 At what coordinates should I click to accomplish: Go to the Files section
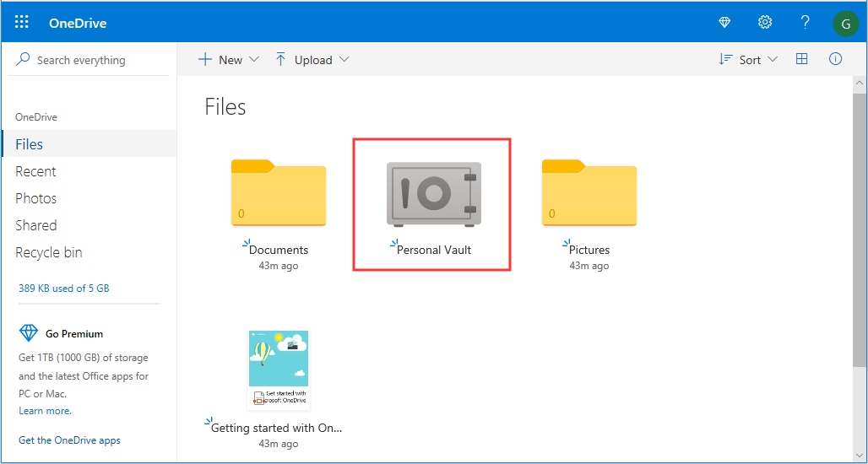[x=89, y=144]
